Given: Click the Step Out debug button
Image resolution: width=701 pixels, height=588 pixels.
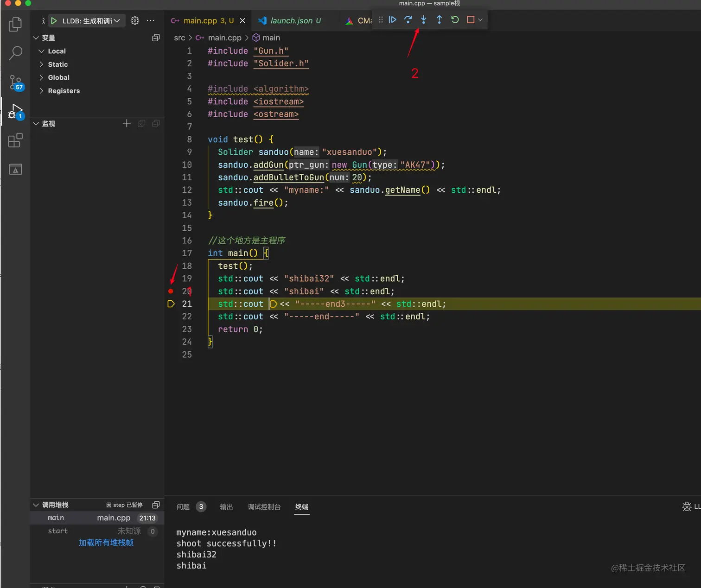Looking at the screenshot, I should click(x=439, y=20).
